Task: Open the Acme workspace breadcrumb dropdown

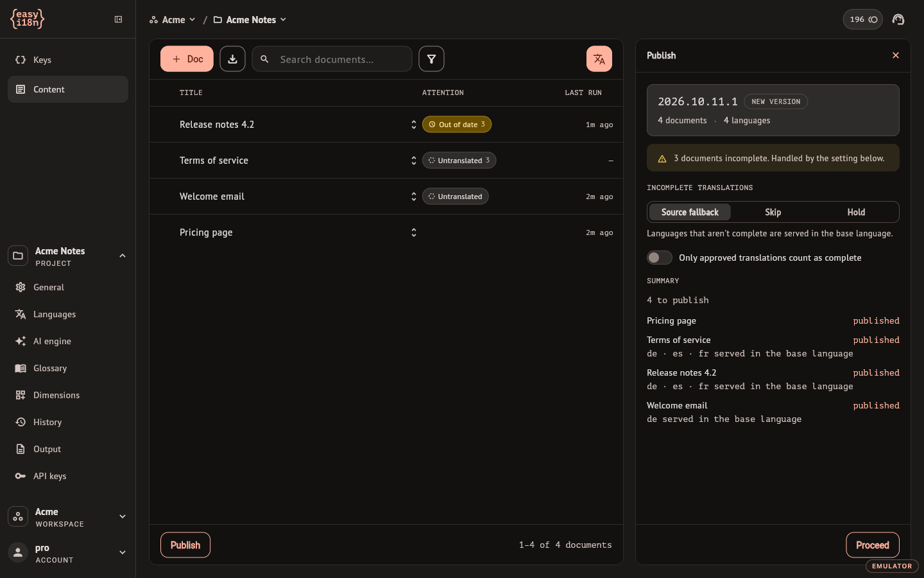Action: pyautogui.click(x=172, y=20)
